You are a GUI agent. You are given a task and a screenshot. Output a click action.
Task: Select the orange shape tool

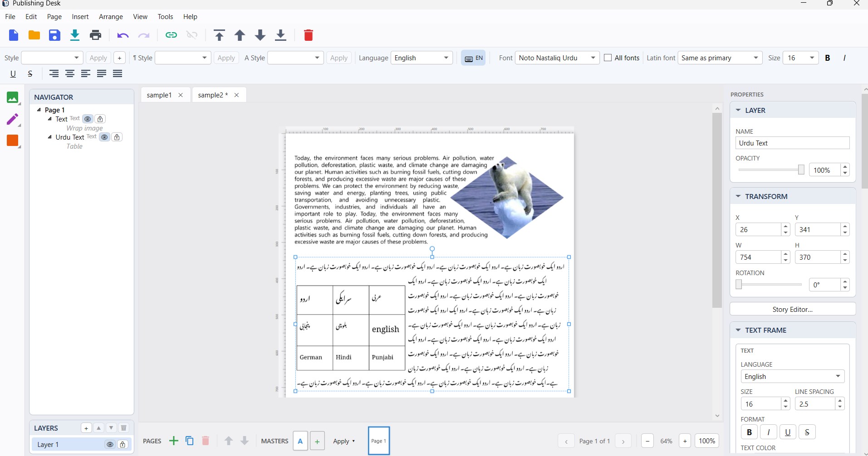coord(13,141)
